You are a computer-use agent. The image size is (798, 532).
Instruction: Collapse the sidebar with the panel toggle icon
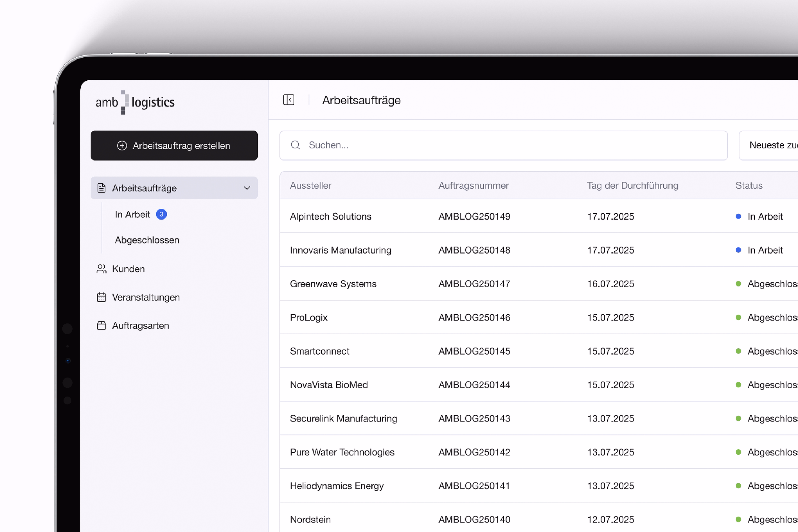[x=289, y=100]
